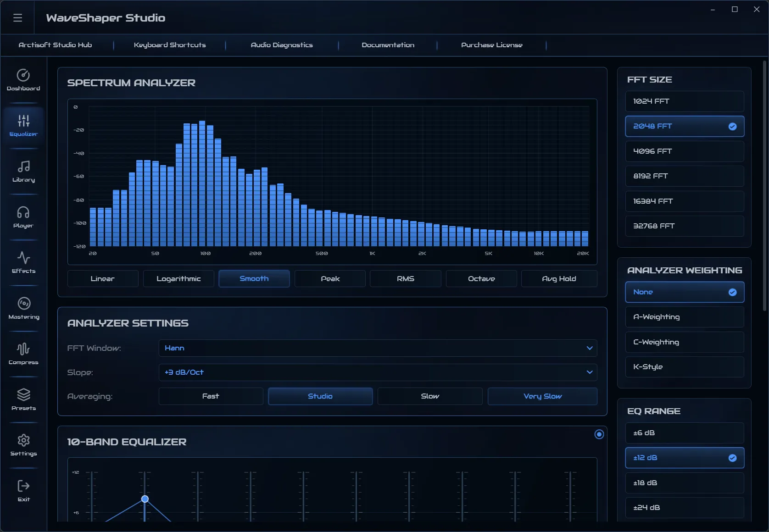The height and width of the screenshot is (532, 769).
Task: Expand the Slope dropdown
Action: 378,372
